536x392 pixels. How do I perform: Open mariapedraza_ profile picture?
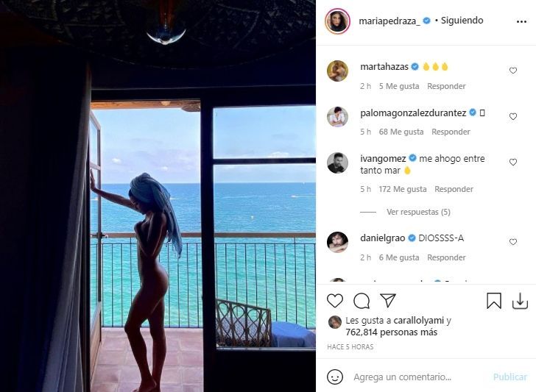pyautogui.click(x=338, y=21)
